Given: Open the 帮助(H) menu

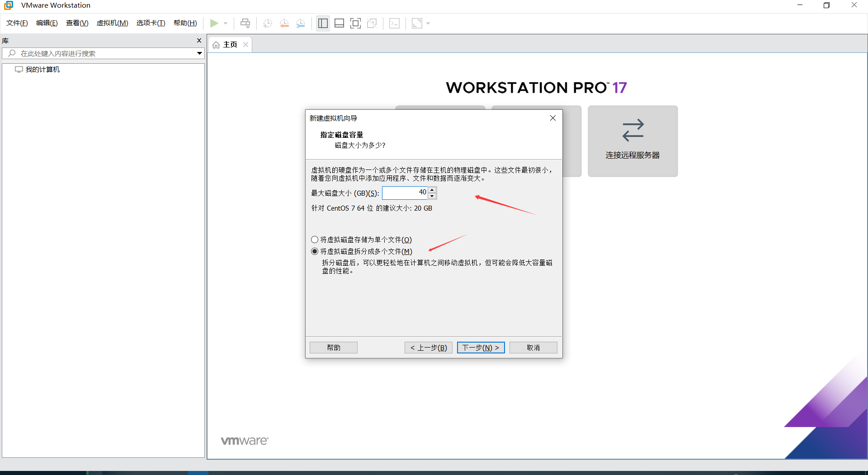Looking at the screenshot, I should (x=185, y=23).
